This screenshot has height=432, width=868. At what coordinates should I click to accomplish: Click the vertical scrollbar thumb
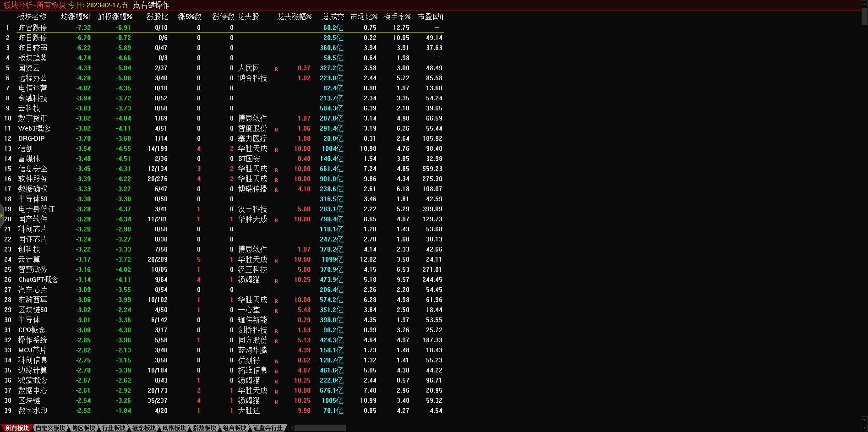click(x=864, y=16)
